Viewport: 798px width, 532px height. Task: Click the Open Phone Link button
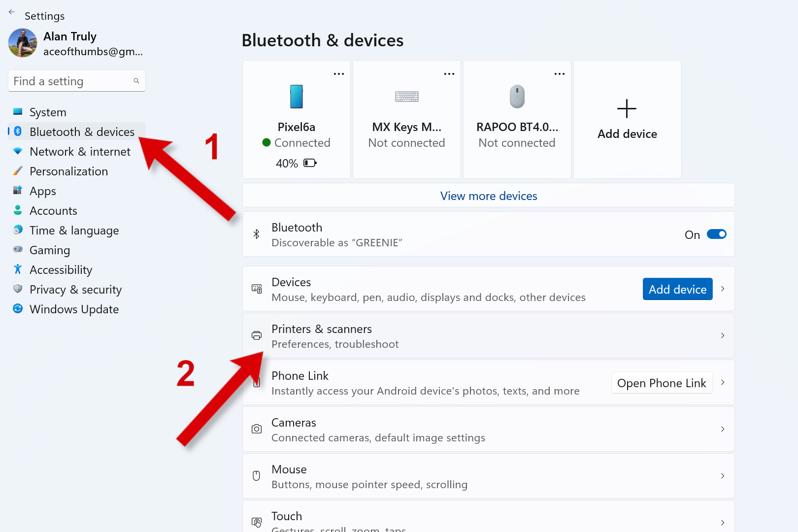click(661, 383)
